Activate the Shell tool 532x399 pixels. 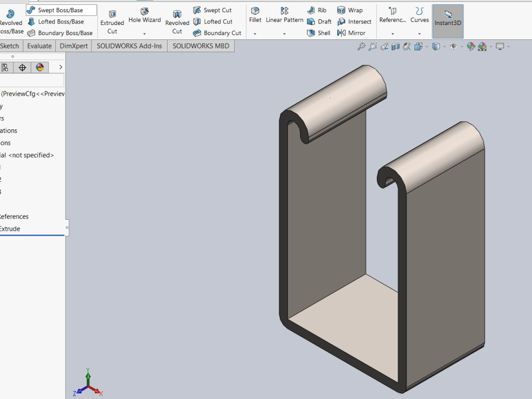[x=318, y=32]
